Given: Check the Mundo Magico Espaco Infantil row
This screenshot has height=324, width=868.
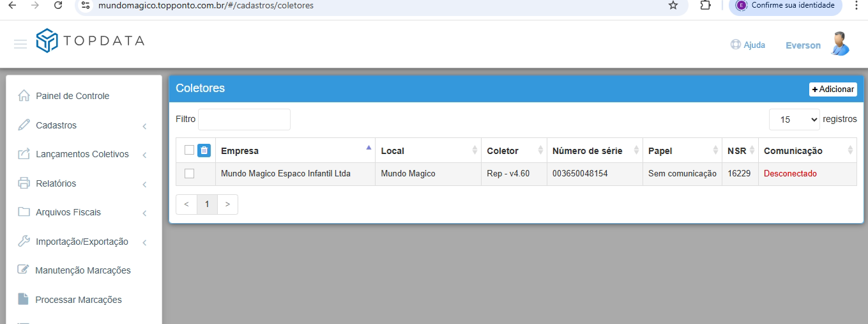Looking at the screenshot, I should [189, 173].
